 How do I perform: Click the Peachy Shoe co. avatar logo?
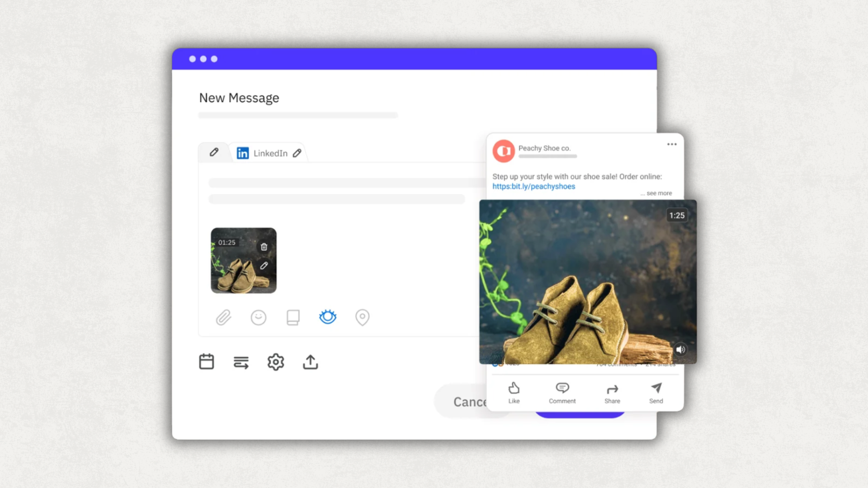pos(504,151)
